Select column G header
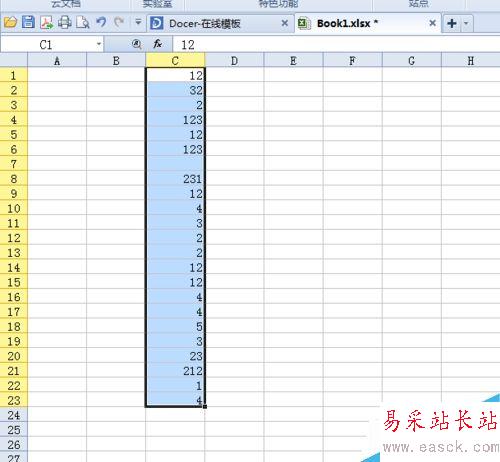This screenshot has height=462, width=500. (412, 61)
